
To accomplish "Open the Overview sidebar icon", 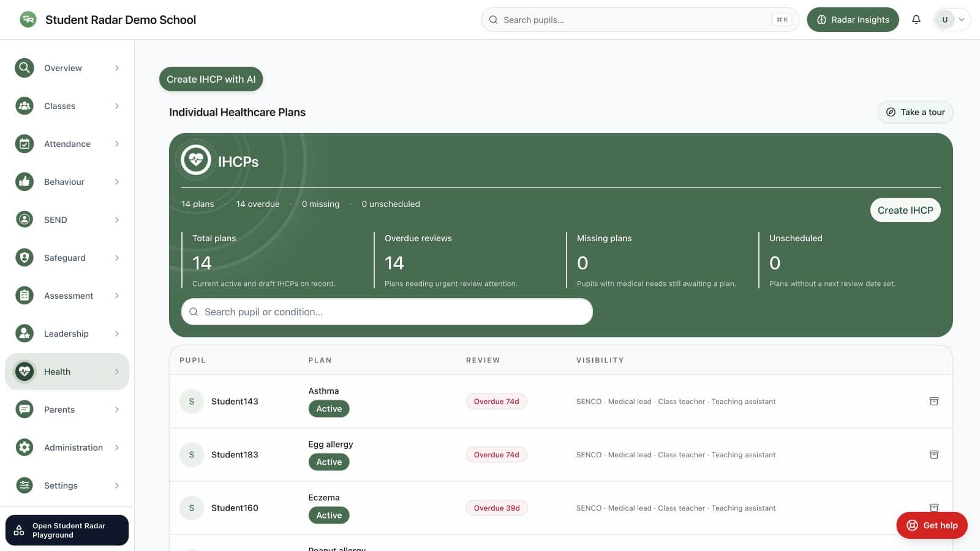I will pos(24,68).
